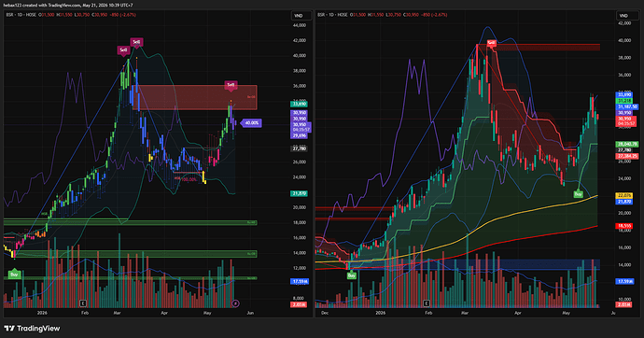
Task: Click the teal 21,870 label on left chart
Action: (300, 193)
